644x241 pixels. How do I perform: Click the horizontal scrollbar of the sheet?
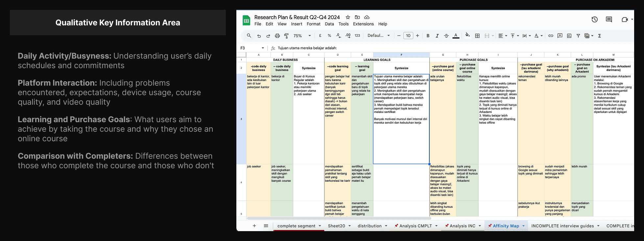point(339,218)
